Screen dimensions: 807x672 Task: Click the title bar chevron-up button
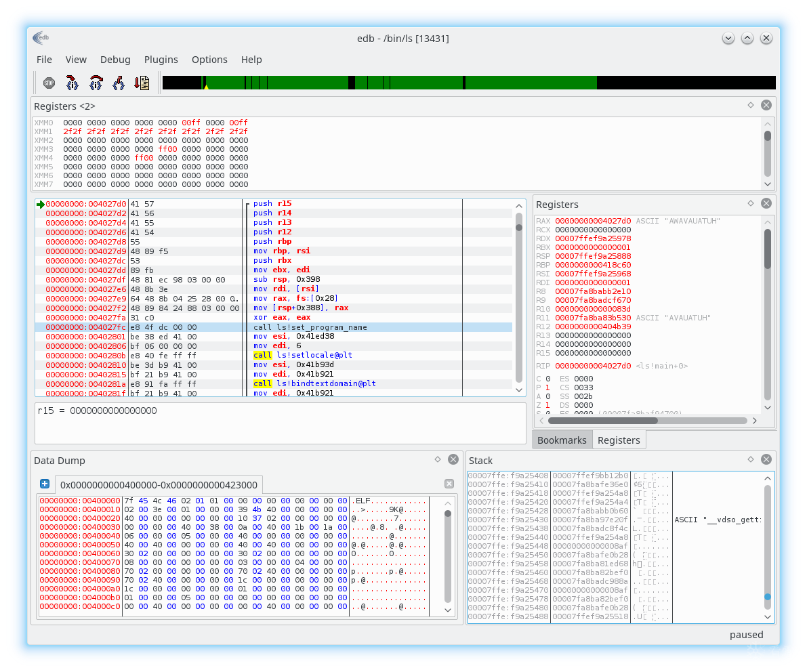coord(747,38)
